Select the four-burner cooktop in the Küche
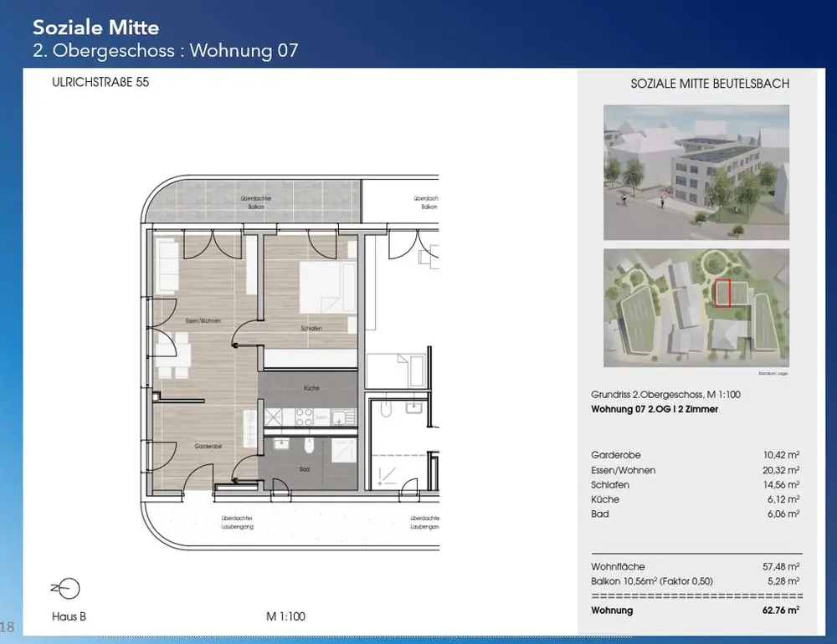Image resolution: width=837 pixels, height=644 pixels. (x=305, y=416)
